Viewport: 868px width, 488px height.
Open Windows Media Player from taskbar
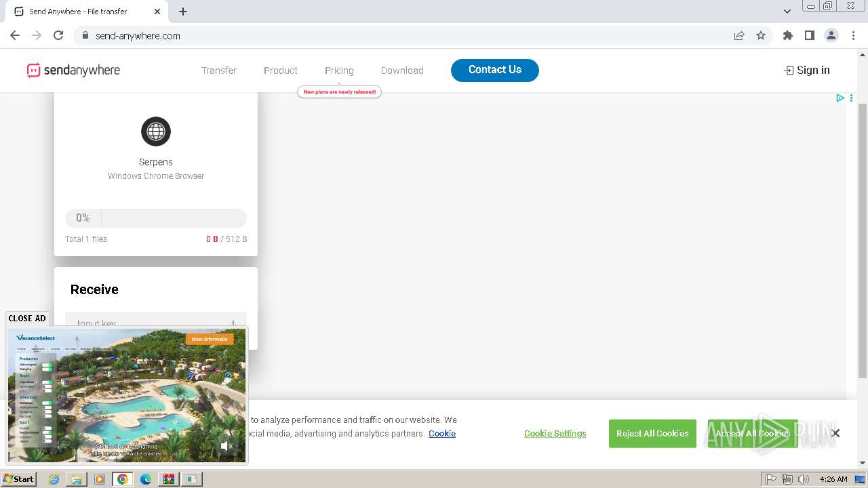click(x=100, y=479)
